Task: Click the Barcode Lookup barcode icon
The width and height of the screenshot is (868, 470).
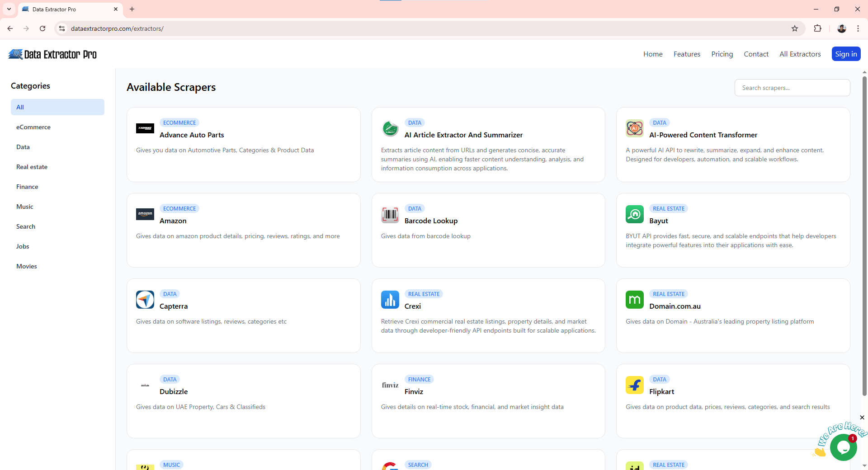Action: (390, 214)
